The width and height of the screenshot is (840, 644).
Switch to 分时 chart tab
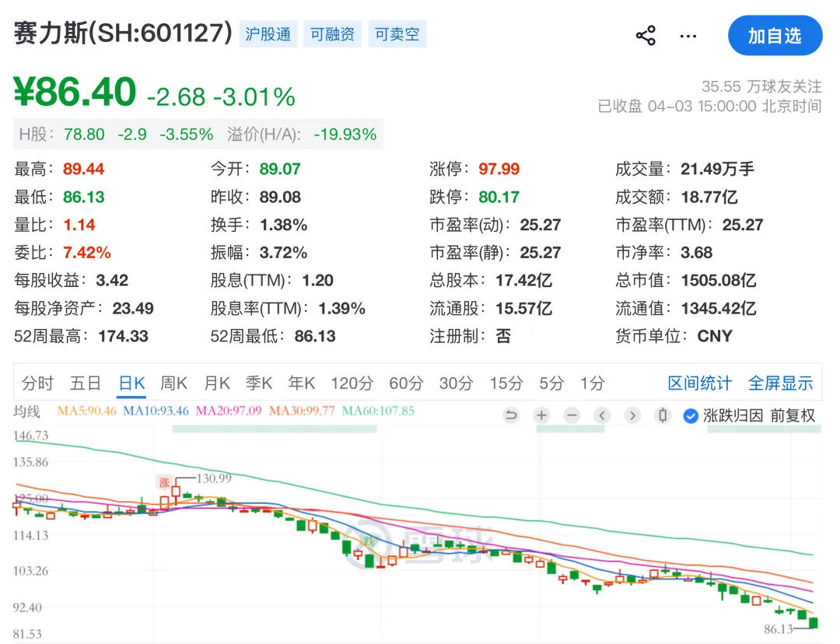[x=37, y=383]
